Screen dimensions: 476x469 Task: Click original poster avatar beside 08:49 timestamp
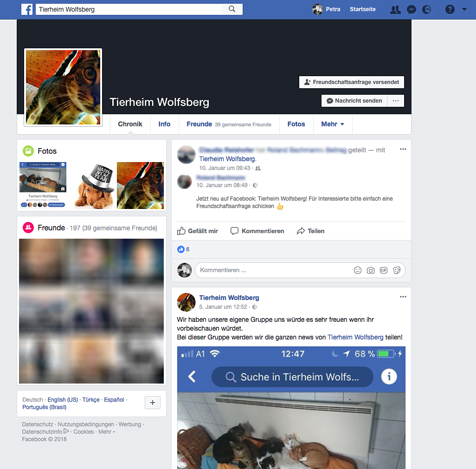(x=185, y=182)
